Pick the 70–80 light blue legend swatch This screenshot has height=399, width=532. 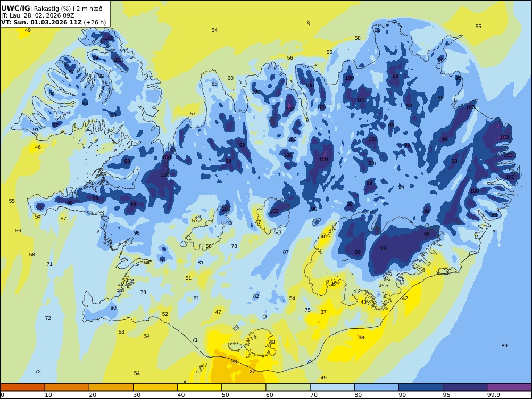pos(332,387)
